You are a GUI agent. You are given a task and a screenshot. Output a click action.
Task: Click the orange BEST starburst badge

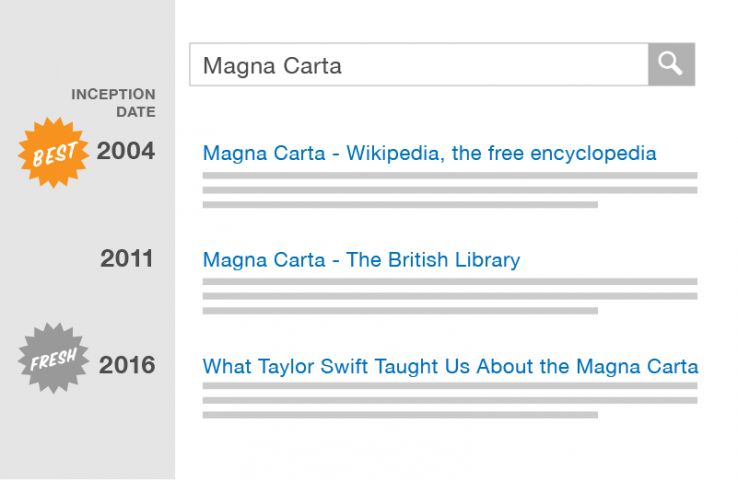coord(54,152)
